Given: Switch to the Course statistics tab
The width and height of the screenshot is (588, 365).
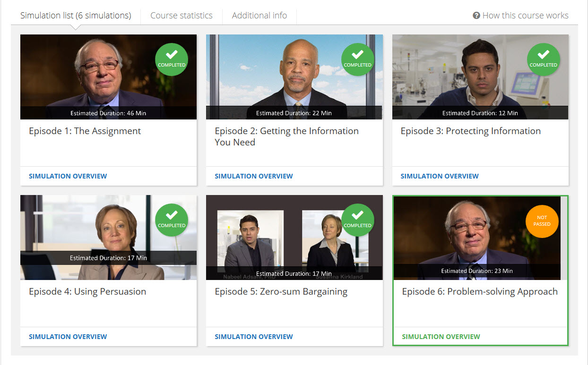Looking at the screenshot, I should click(182, 16).
